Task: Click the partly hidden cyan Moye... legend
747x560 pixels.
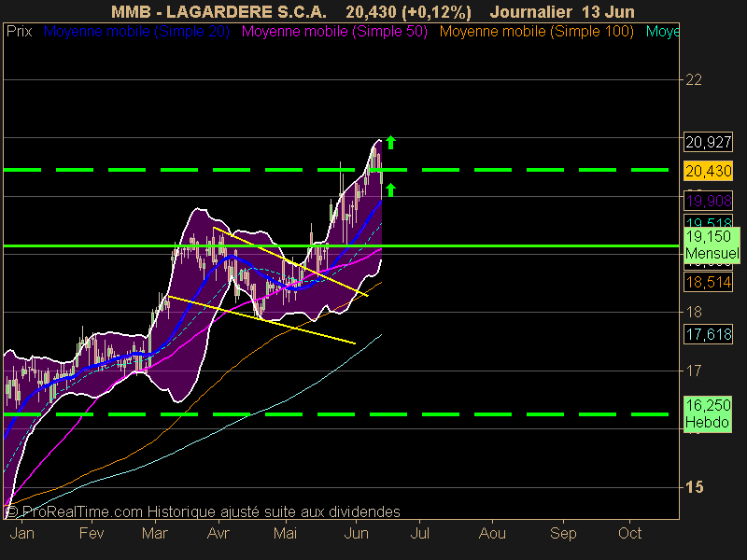Action: (x=662, y=32)
